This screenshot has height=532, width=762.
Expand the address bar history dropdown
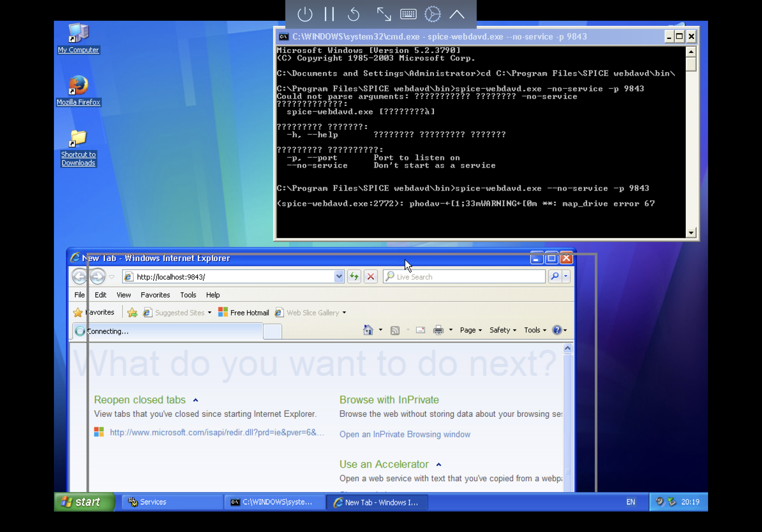point(339,277)
